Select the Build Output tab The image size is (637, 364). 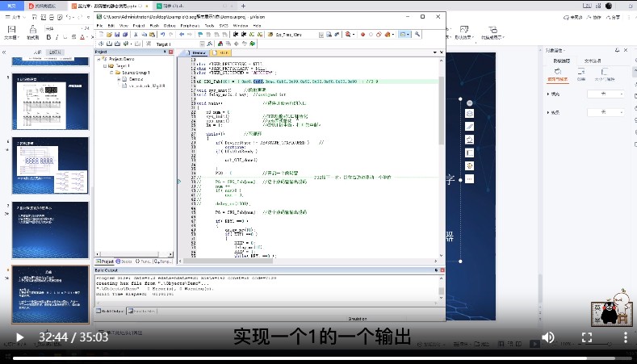click(x=110, y=312)
